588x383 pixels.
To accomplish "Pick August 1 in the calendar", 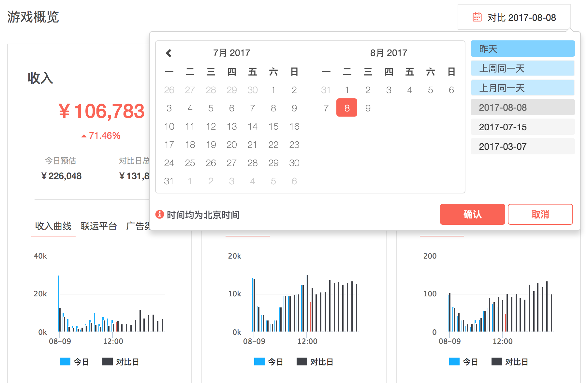I will pyautogui.click(x=347, y=90).
